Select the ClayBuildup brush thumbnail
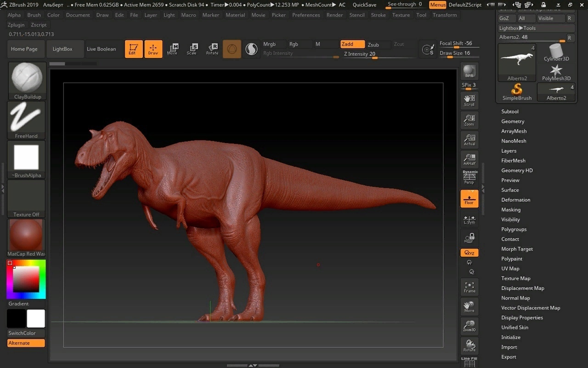Screen dimensions: 588x368 [x=27, y=81]
